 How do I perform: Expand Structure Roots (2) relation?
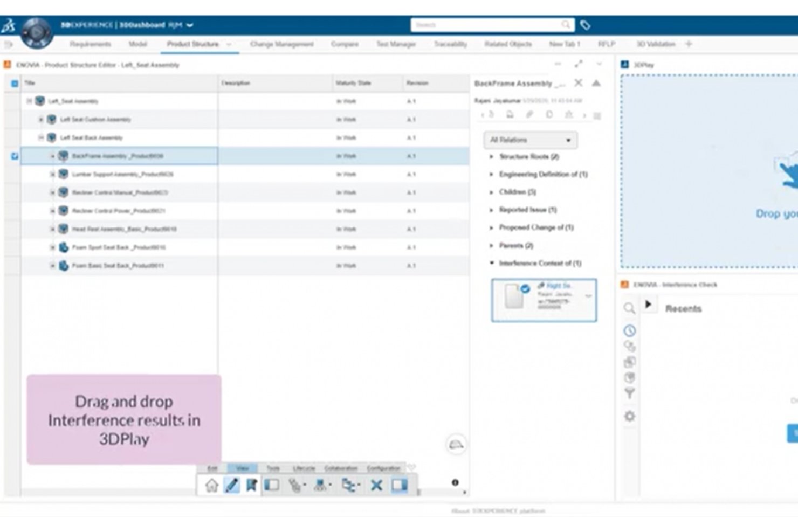point(491,157)
